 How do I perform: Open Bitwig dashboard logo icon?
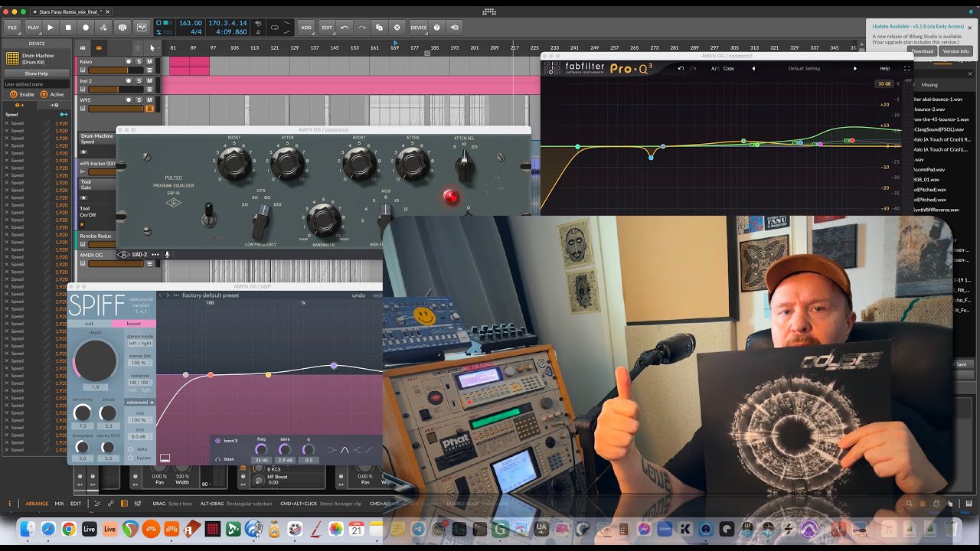coord(490,11)
